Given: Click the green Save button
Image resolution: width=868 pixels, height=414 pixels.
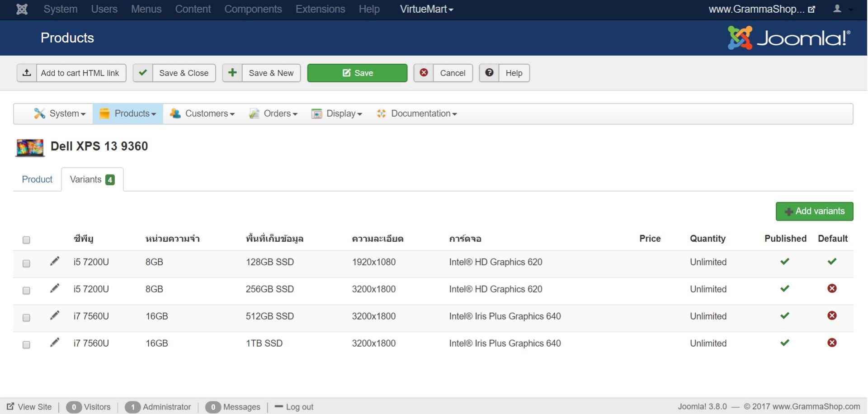Looking at the screenshot, I should click(x=357, y=73).
